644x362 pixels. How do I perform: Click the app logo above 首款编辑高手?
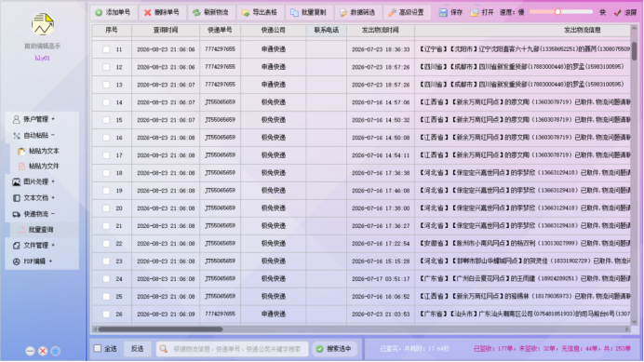coord(43,24)
